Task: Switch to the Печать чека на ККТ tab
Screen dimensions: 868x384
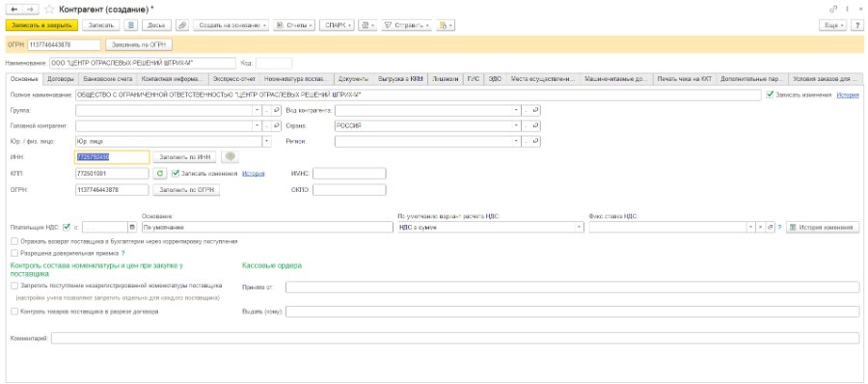Action: (x=684, y=79)
